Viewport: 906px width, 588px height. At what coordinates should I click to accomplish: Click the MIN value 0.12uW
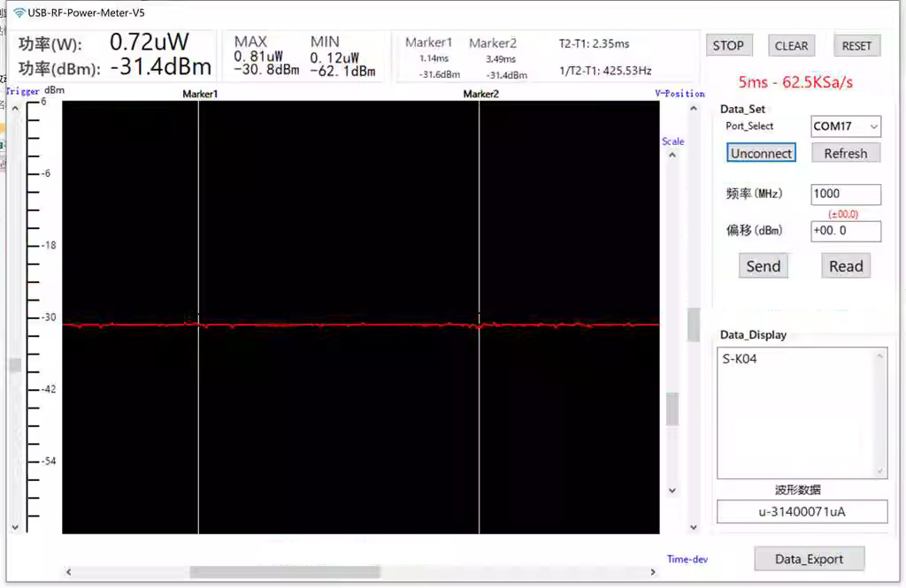(x=334, y=57)
